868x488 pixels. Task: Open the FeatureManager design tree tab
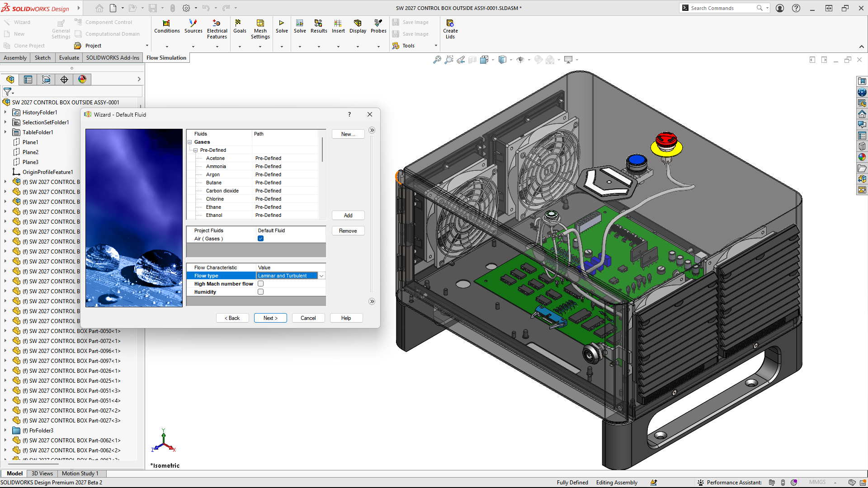point(10,80)
